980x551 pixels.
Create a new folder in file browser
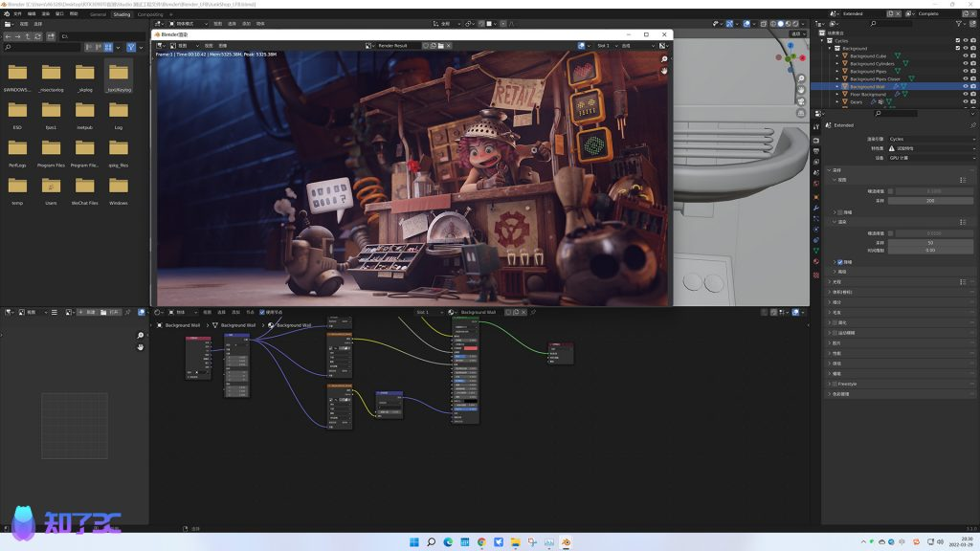pos(52,36)
